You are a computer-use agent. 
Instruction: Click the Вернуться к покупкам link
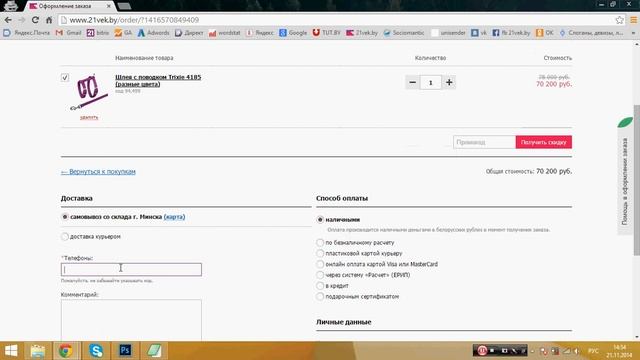(x=98, y=171)
